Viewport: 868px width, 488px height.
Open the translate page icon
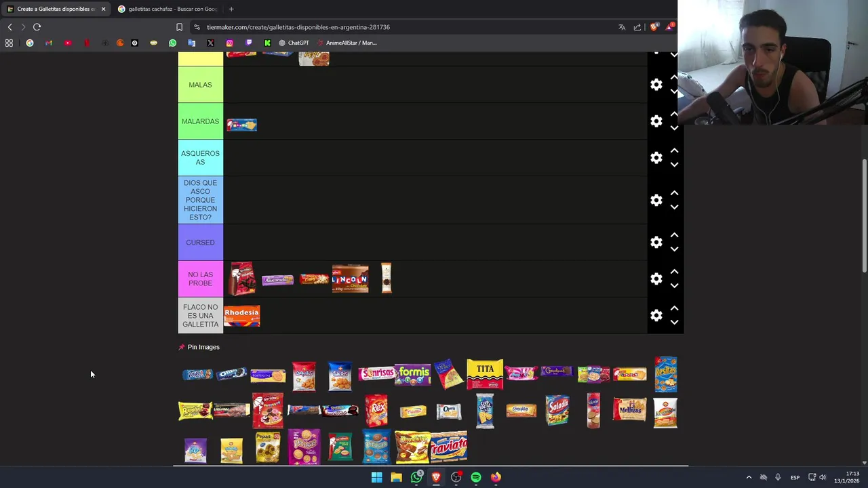click(622, 27)
